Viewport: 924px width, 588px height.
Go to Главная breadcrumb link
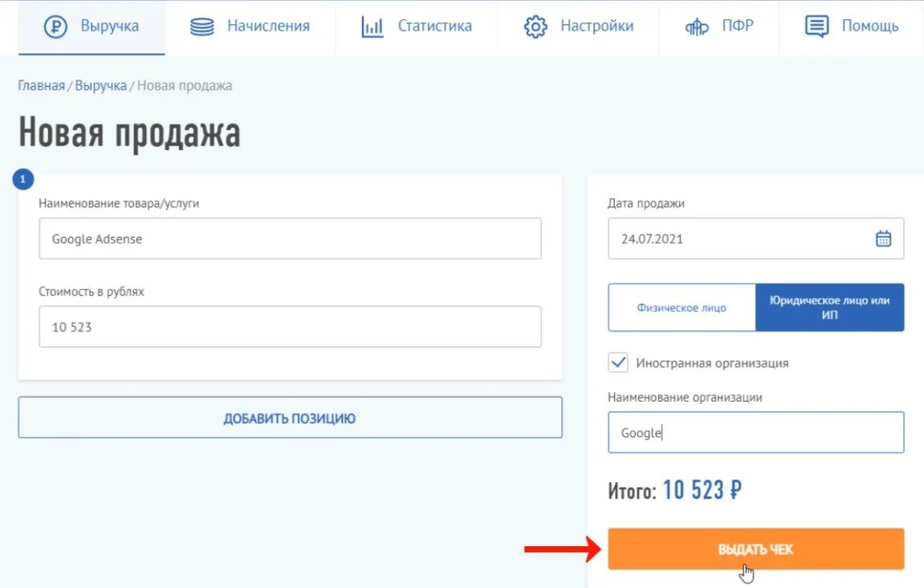(x=41, y=85)
